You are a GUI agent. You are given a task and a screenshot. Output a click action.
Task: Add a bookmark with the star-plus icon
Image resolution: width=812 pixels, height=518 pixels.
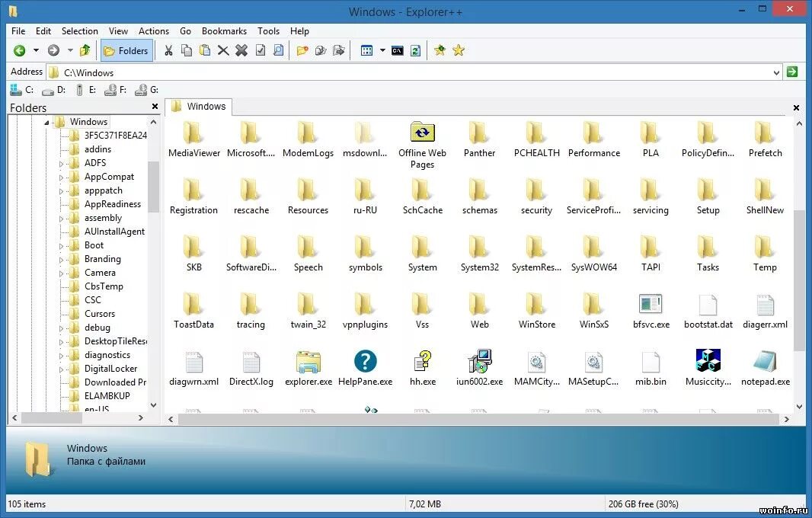[440, 50]
